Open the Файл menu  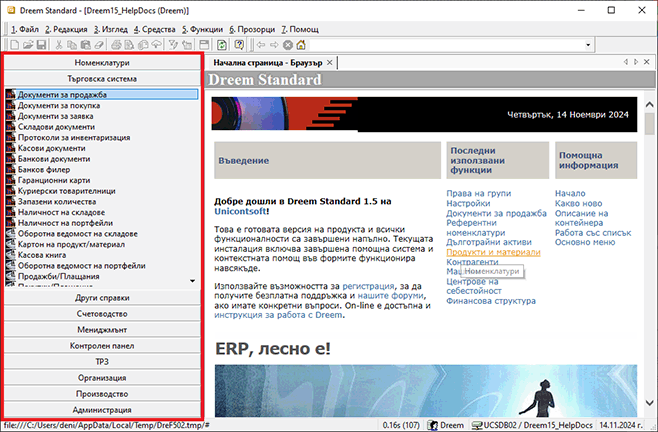point(25,29)
